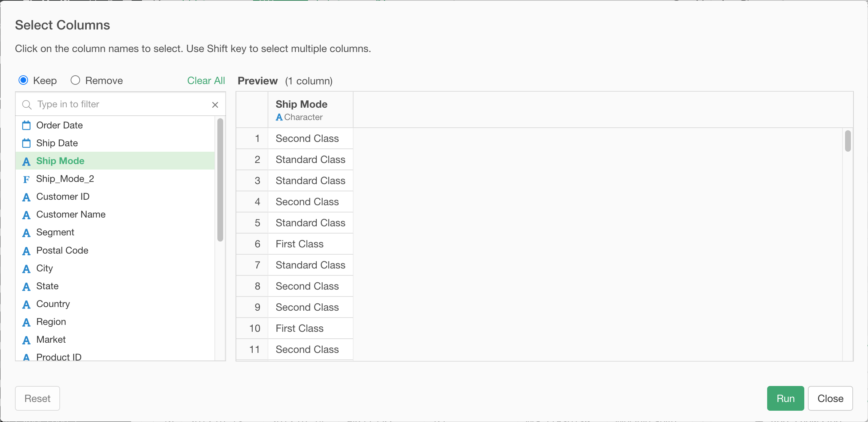Click the magnifier icon in filter box
The width and height of the screenshot is (868, 422).
[x=27, y=105]
